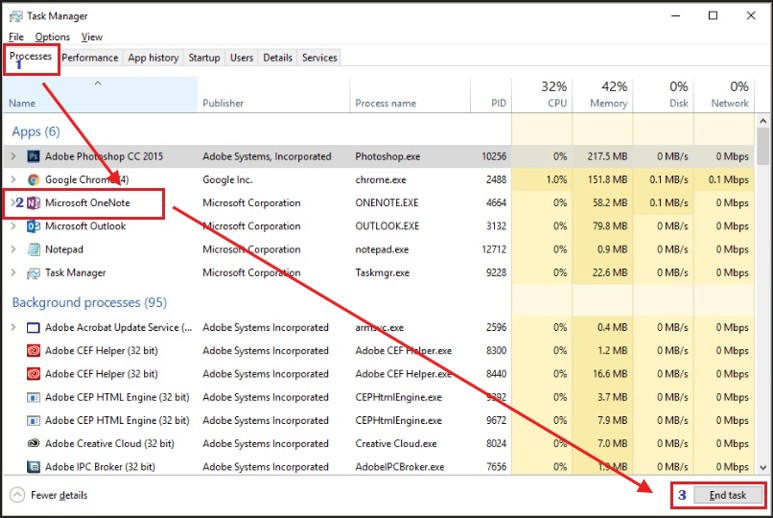Select the Processes tab
Viewport: 773px width, 518px height.
[31, 57]
